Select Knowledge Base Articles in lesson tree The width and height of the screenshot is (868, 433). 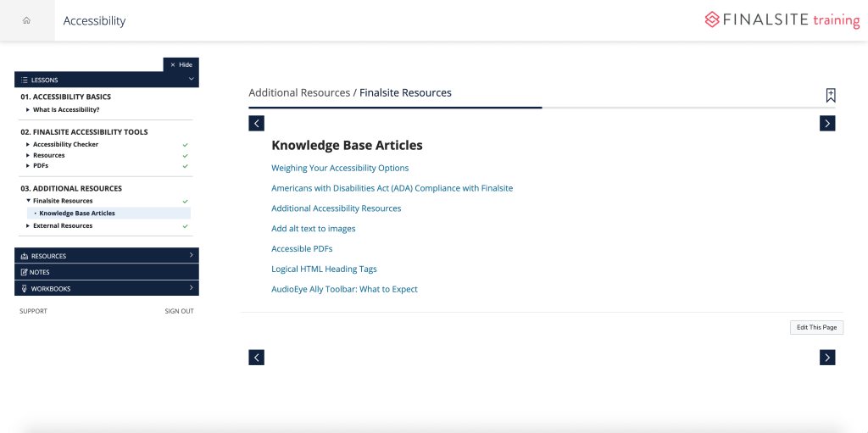(77, 214)
